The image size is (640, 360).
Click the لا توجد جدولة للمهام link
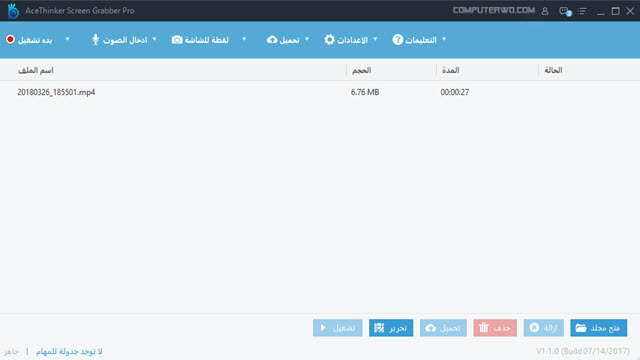(x=69, y=351)
